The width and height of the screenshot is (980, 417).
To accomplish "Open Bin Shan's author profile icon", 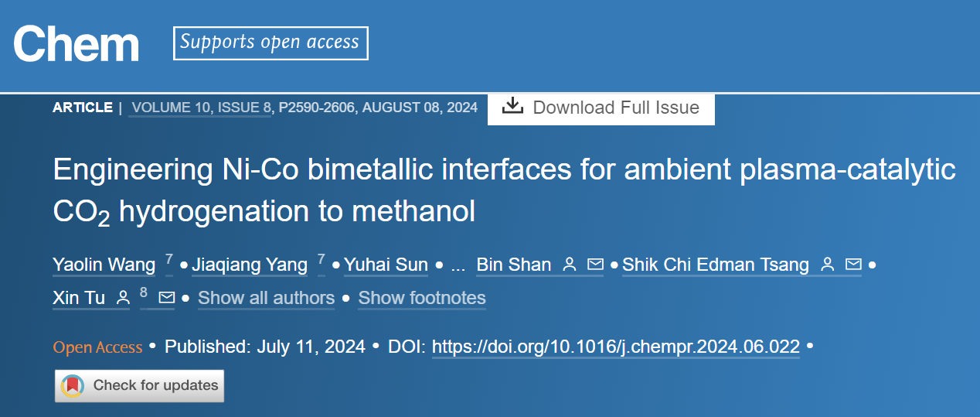I will pyautogui.click(x=570, y=265).
